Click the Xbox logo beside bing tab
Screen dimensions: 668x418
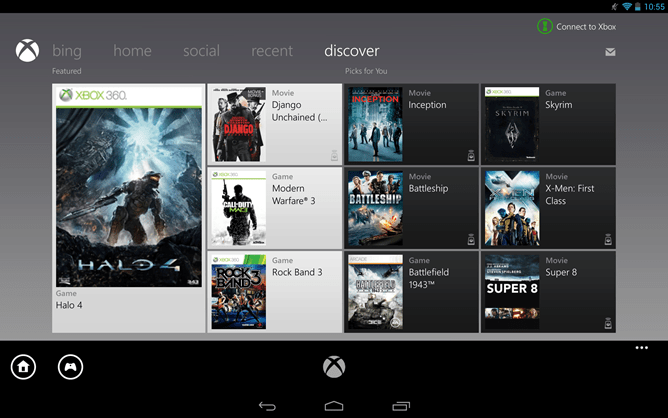[x=27, y=51]
